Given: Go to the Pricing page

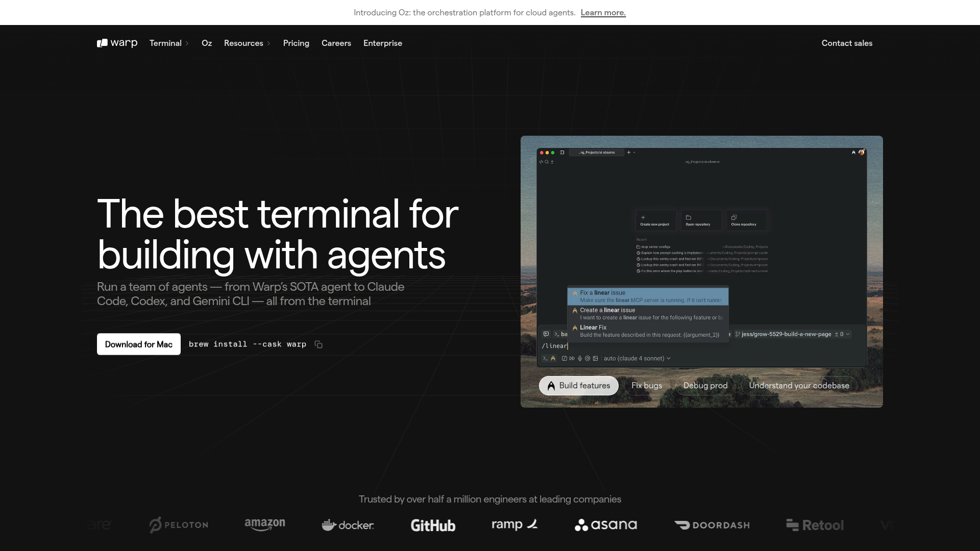Looking at the screenshot, I should tap(296, 43).
